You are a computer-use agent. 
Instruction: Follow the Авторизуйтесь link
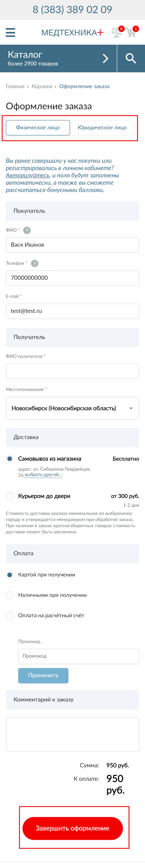pos(27,175)
